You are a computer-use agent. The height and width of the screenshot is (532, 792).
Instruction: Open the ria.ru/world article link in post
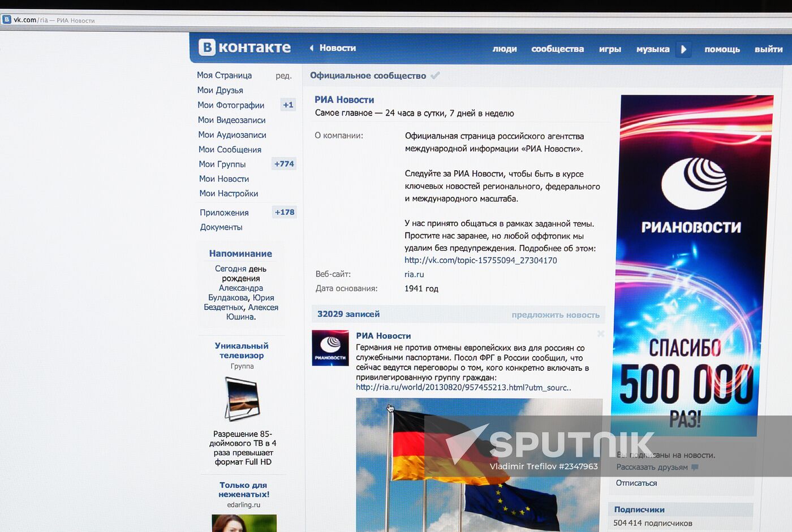[x=463, y=387]
